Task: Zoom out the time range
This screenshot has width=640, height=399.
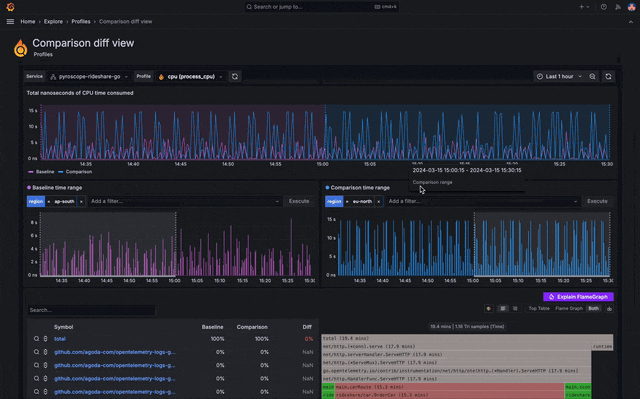Action: [592, 77]
